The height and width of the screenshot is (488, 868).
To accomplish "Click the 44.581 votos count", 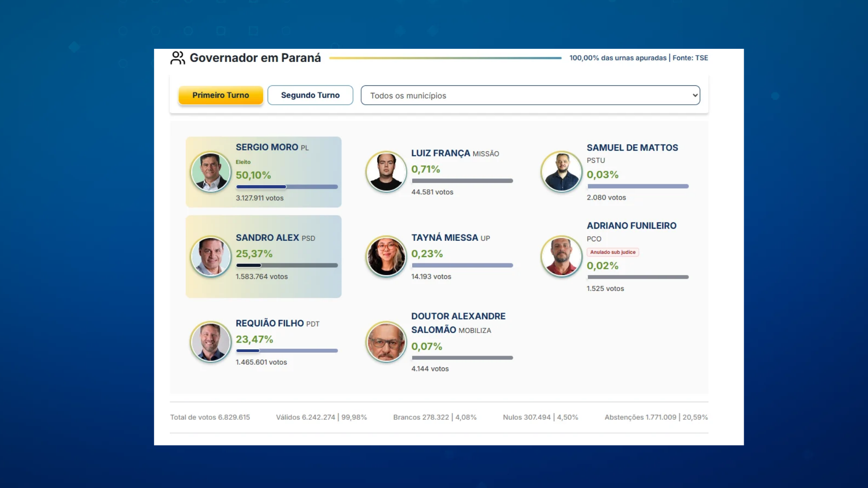I will click(432, 192).
